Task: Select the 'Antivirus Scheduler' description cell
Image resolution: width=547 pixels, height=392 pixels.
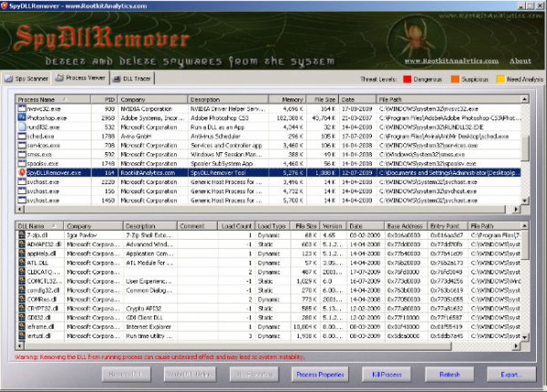Action: pyautogui.click(x=228, y=136)
